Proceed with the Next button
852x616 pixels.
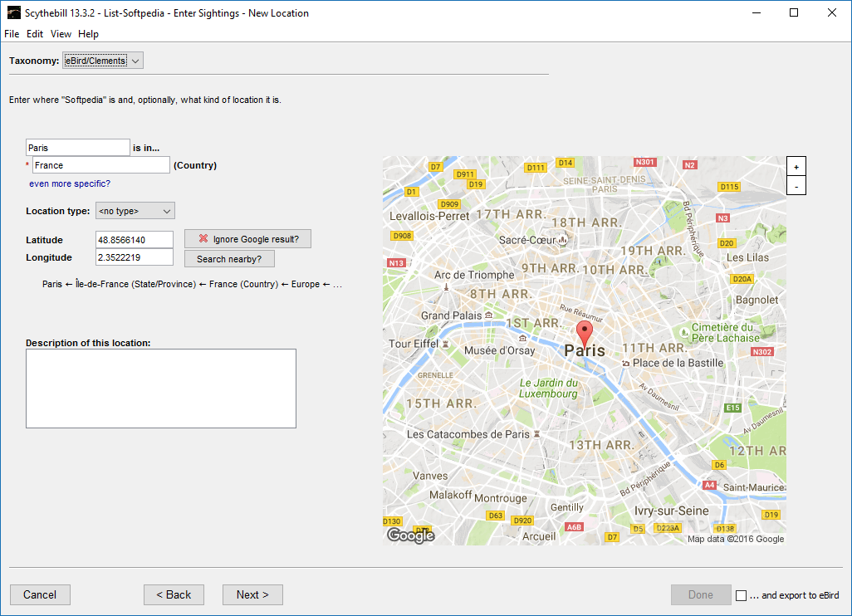coord(252,594)
